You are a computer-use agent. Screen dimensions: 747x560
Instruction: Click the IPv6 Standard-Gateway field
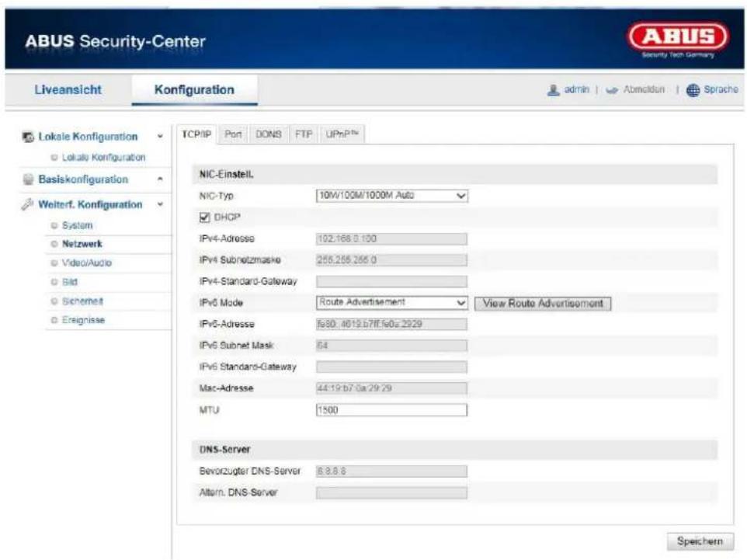(x=391, y=367)
